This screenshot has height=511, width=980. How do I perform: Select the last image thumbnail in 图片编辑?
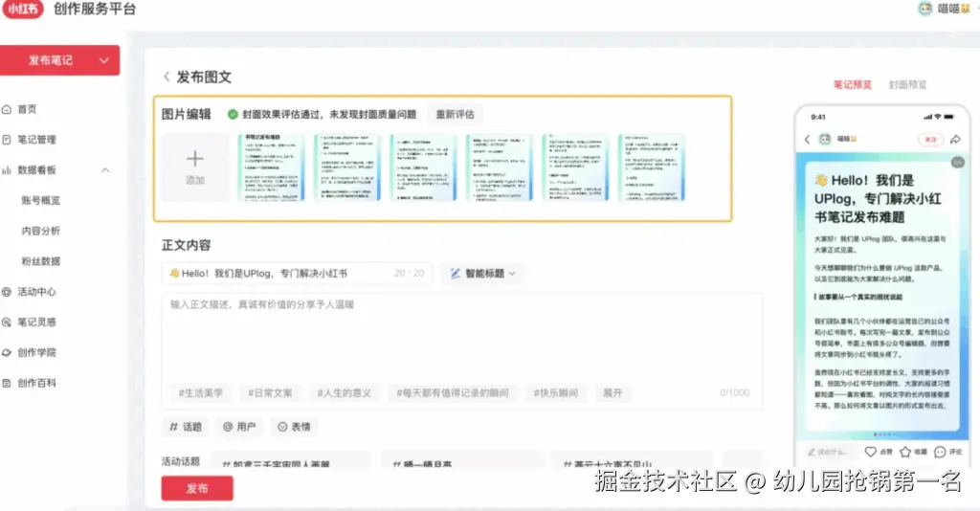pos(651,167)
